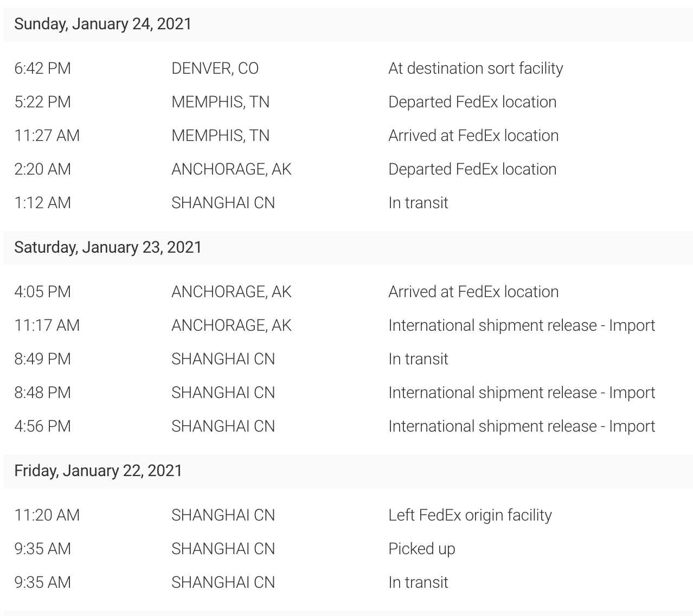Click In transit status at 1:12 AM
Screen dimensions: 693x616
(418, 203)
